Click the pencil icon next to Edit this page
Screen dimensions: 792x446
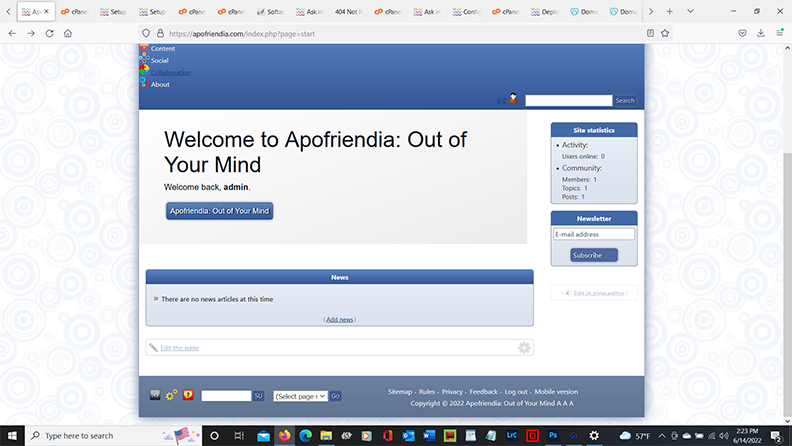(x=153, y=348)
